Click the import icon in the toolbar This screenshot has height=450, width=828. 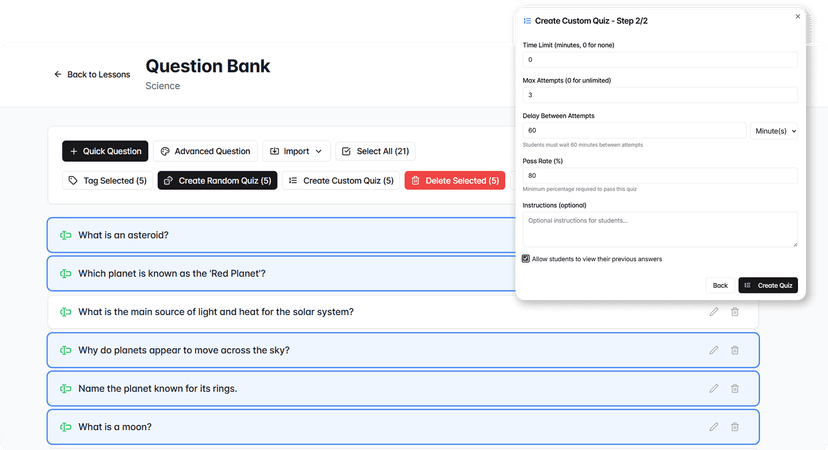tap(275, 151)
